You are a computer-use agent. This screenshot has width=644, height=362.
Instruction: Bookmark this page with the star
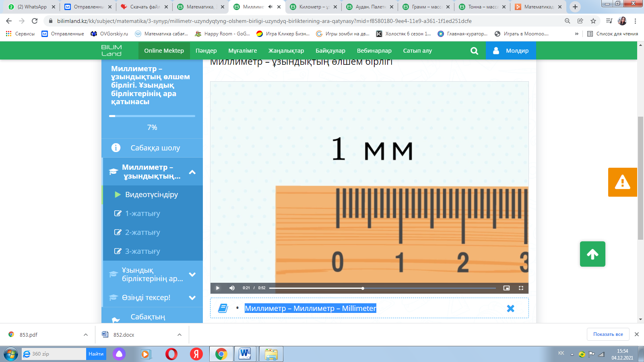pos(593,21)
